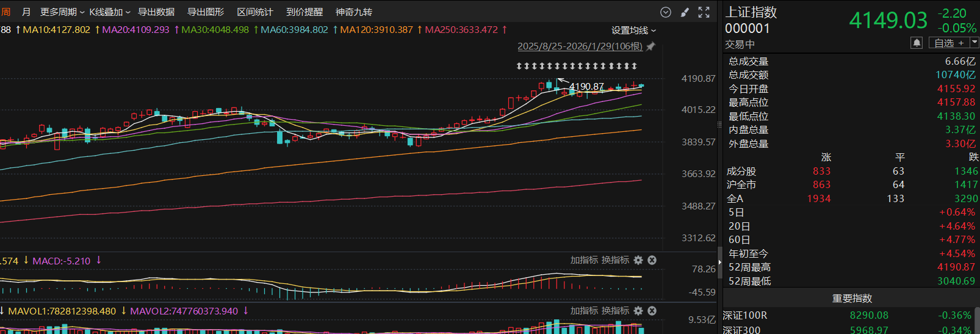Open 区间统计 range statistics
Viewport: 980px width, 334px height.
[255, 12]
